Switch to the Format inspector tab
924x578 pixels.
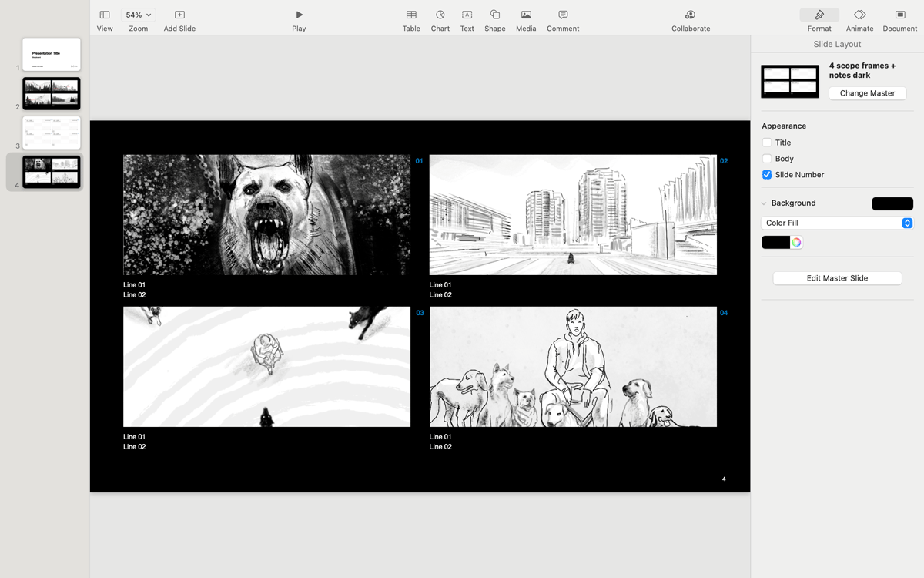click(819, 17)
